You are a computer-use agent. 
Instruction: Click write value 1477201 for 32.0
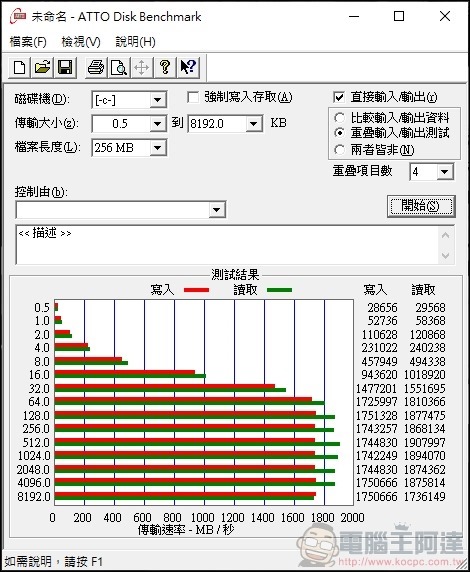click(376, 389)
